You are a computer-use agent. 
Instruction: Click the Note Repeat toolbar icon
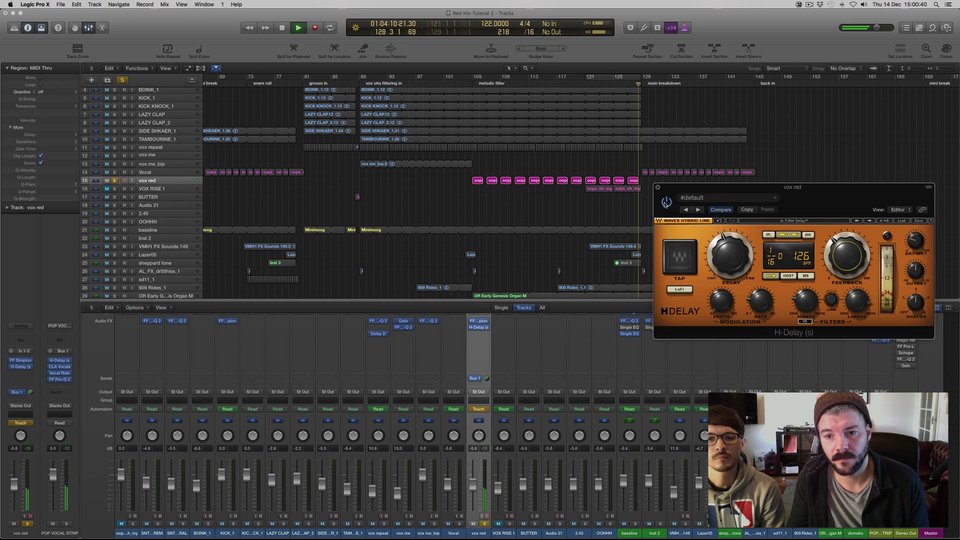point(167,48)
